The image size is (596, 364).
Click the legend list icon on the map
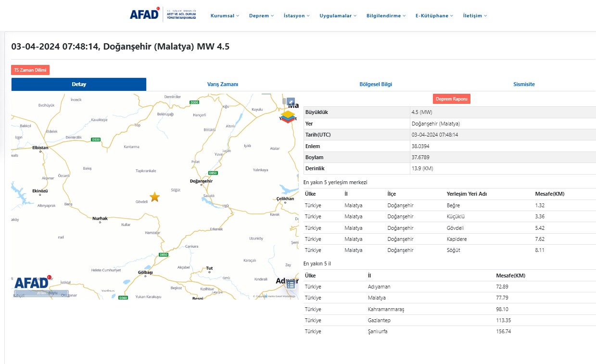pos(291,284)
